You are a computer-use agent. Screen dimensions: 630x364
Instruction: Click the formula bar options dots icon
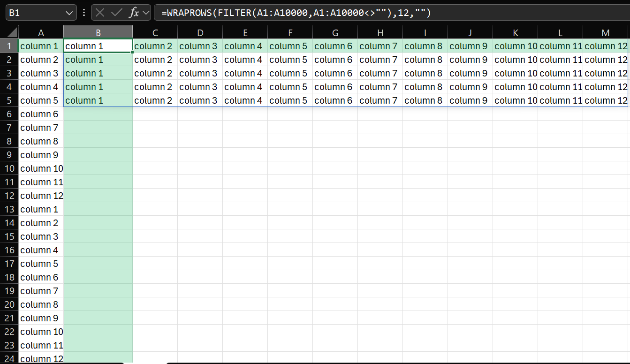click(x=84, y=13)
